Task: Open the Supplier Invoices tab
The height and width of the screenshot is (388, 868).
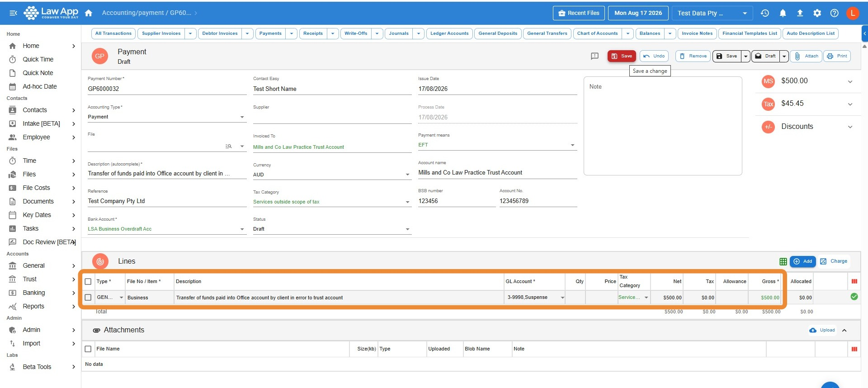Action: [x=161, y=33]
